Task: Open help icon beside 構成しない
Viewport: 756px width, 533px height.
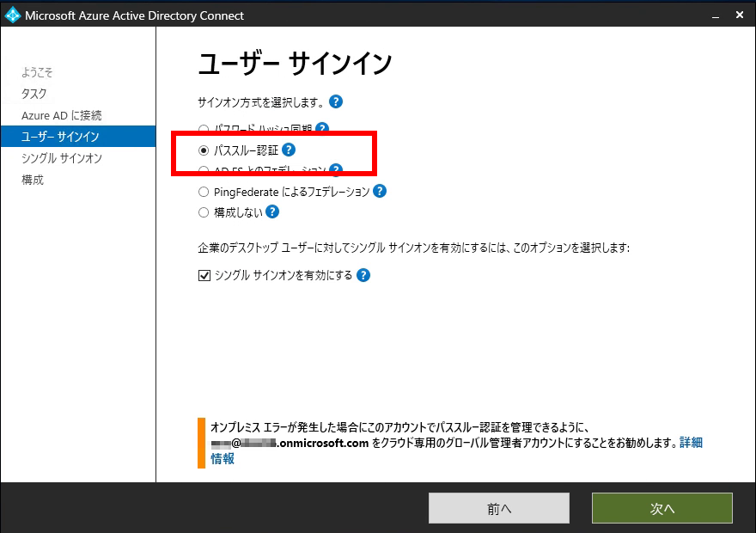Action: (272, 211)
